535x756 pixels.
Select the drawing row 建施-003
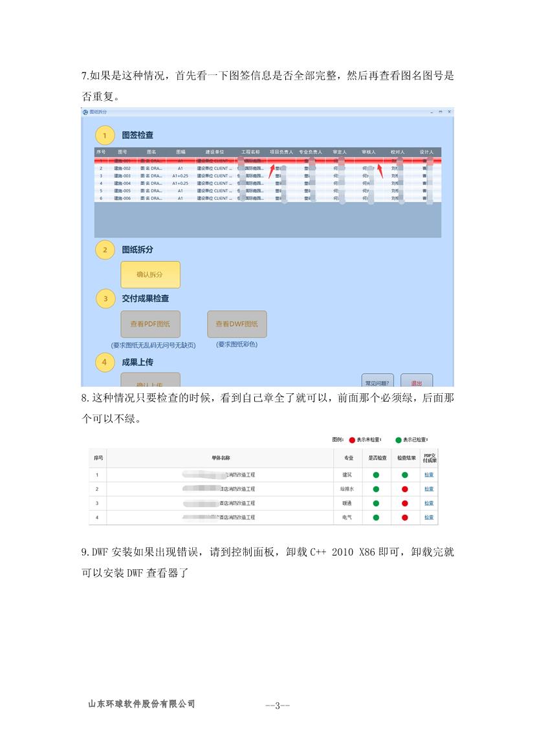coord(268,176)
